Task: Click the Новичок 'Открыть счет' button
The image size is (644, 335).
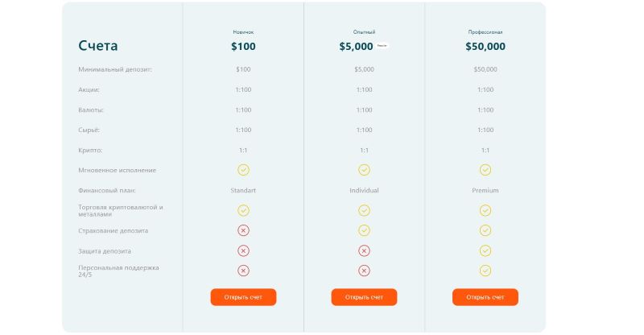Action: (x=243, y=297)
